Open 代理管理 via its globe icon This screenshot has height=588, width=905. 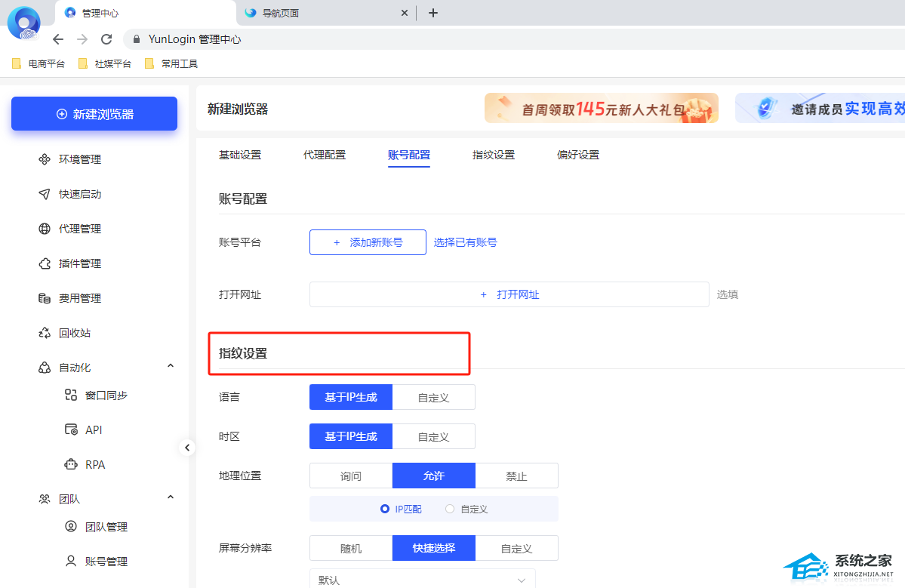pos(45,229)
